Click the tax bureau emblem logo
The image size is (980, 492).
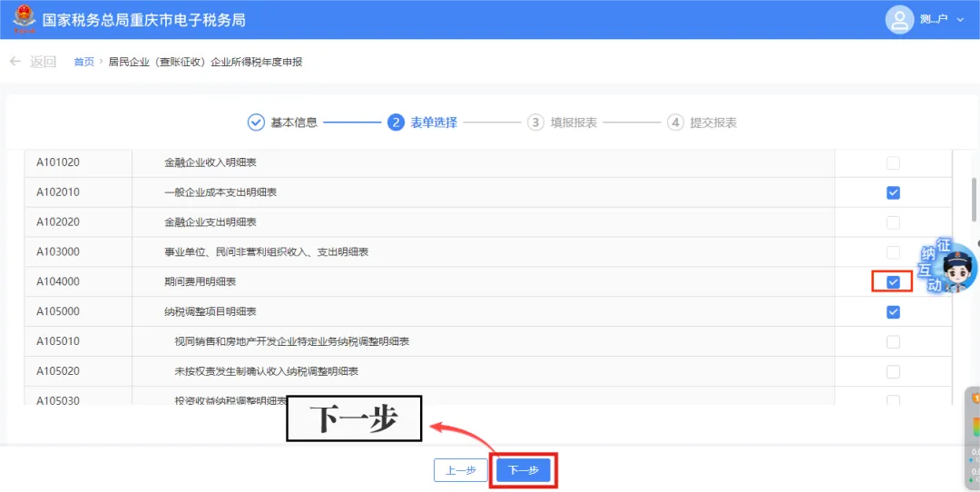click(x=24, y=19)
